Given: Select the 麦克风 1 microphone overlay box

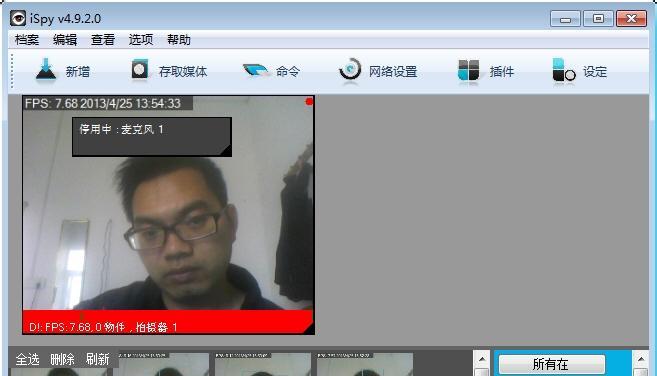Looking at the screenshot, I should pos(152,137).
